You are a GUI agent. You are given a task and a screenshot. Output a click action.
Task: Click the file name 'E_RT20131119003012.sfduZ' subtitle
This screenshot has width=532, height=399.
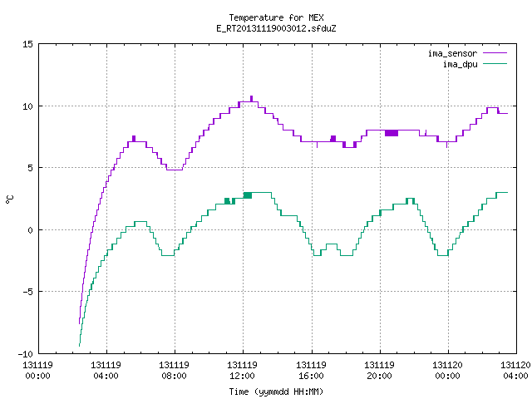point(276,28)
